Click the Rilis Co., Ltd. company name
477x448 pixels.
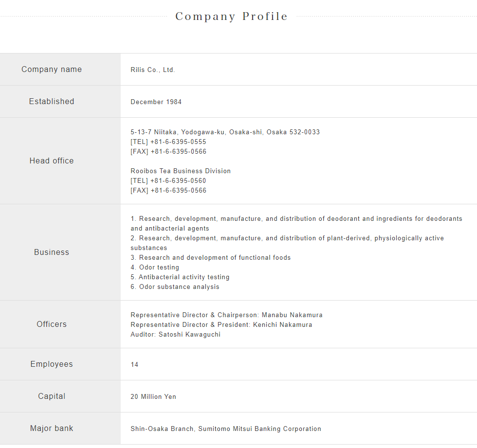click(152, 70)
